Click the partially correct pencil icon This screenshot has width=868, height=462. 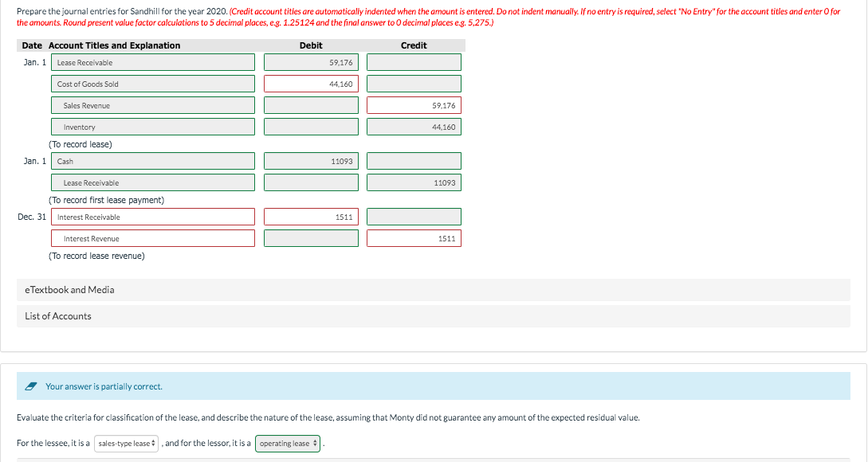31,386
